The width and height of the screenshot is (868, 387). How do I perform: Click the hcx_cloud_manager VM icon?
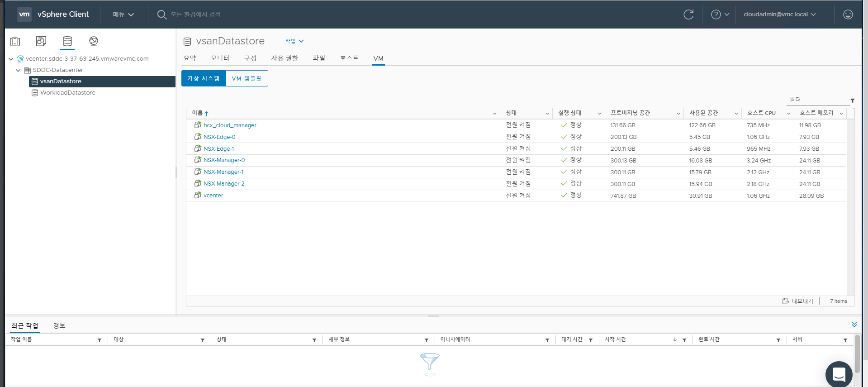click(x=198, y=125)
